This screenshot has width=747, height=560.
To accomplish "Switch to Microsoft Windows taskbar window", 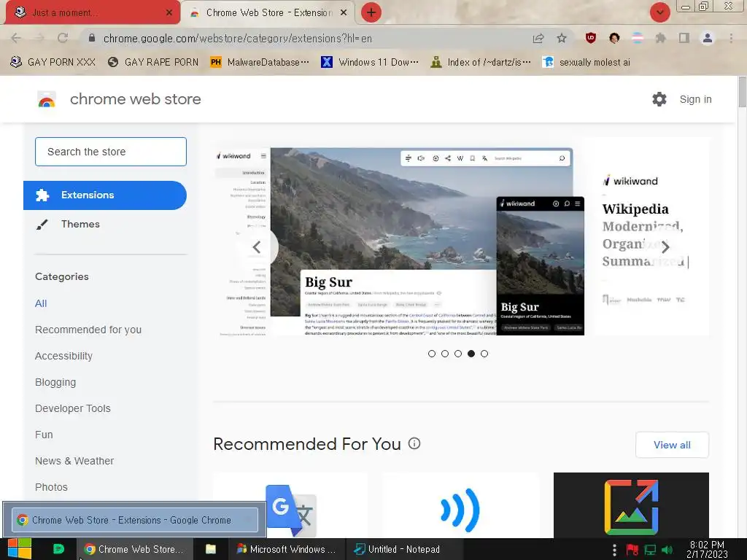I will click(x=286, y=549).
